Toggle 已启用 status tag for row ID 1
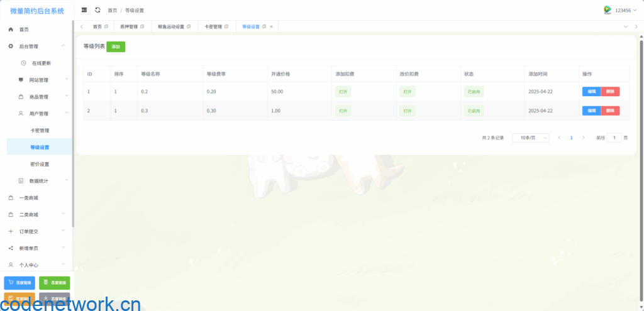 [474, 92]
